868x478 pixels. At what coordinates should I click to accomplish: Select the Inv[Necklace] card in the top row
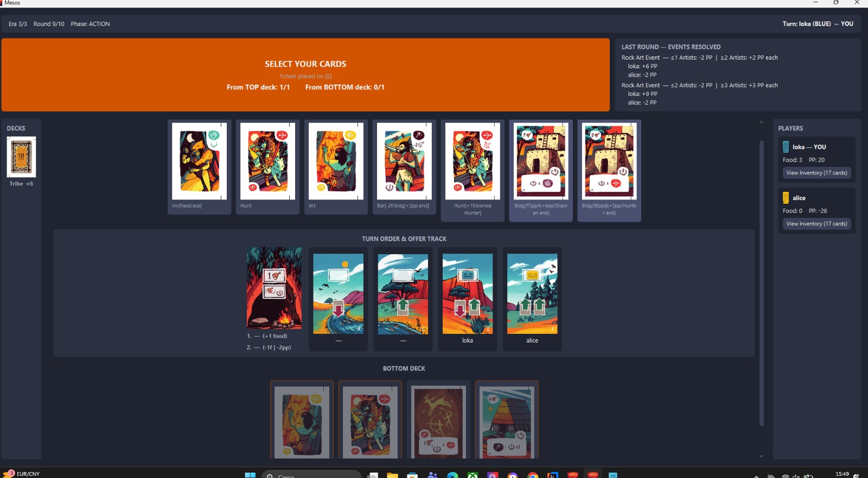click(x=199, y=167)
